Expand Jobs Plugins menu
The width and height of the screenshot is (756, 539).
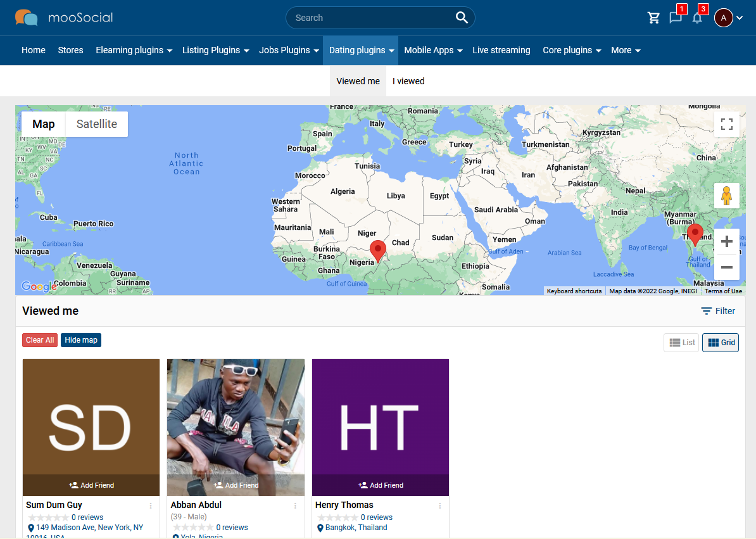coord(289,50)
